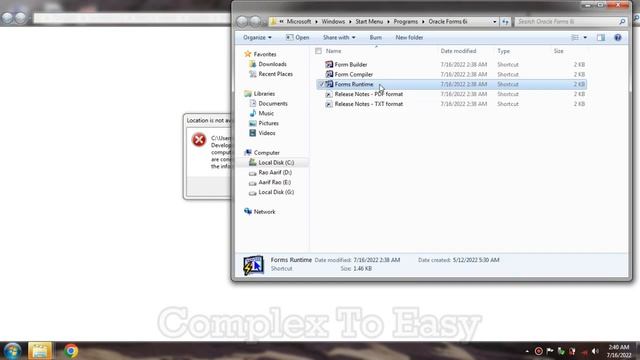Click the red circular tray icon
640x360 pixels.
tap(538, 351)
